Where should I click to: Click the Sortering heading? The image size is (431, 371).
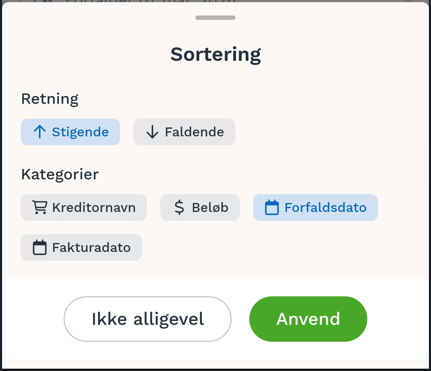click(216, 54)
